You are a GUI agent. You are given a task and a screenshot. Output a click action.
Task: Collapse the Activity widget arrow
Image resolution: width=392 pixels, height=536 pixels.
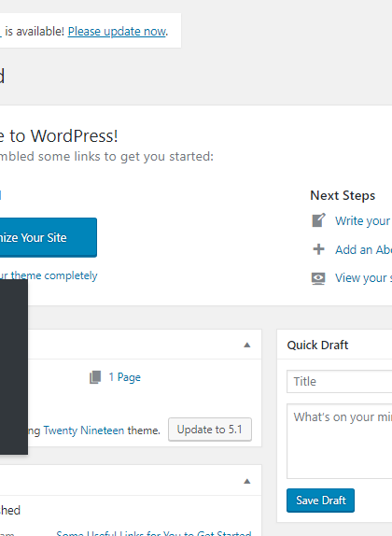click(247, 481)
